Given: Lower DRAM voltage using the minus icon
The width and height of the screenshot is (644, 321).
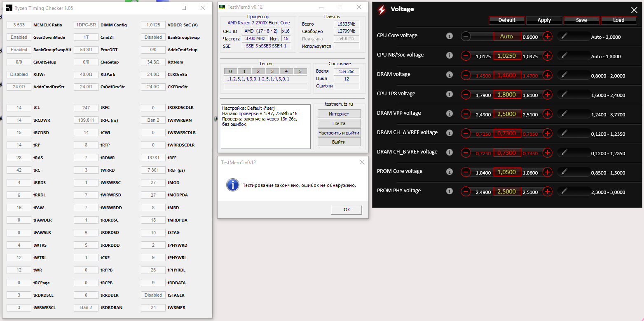Looking at the screenshot, I should (x=466, y=75).
